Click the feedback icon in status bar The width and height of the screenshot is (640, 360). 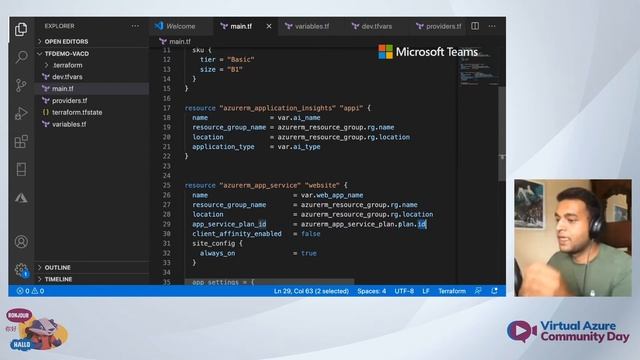(x=478, y=291)
